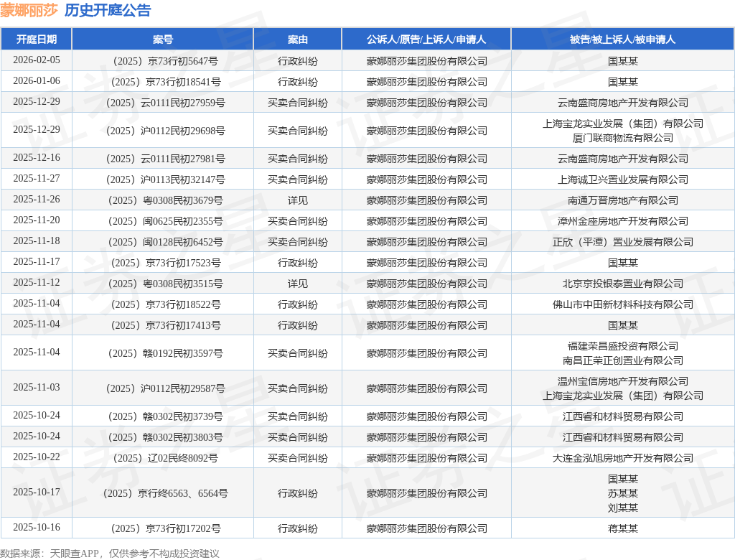Viewport: 735px width, 560px height.
Task: Select date cell 2025-11-18
Action: click(37, 241)
